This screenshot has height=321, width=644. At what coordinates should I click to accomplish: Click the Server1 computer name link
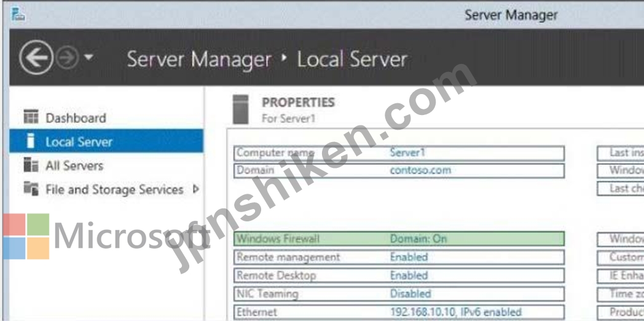click(407, 153)
